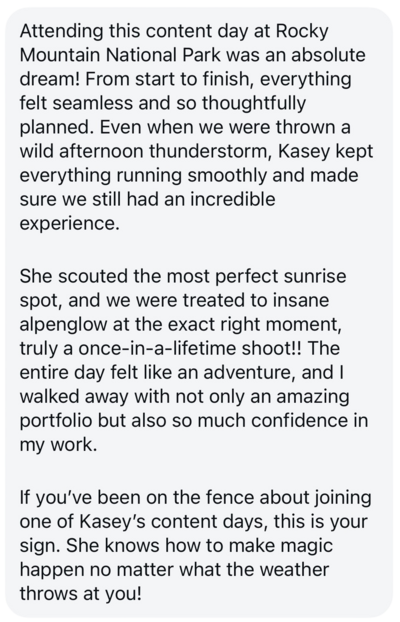Viewport: 400px width, 622px height.
Task: Click the words 'my work.' ending the second paragraph
Action: pos(58,445)
